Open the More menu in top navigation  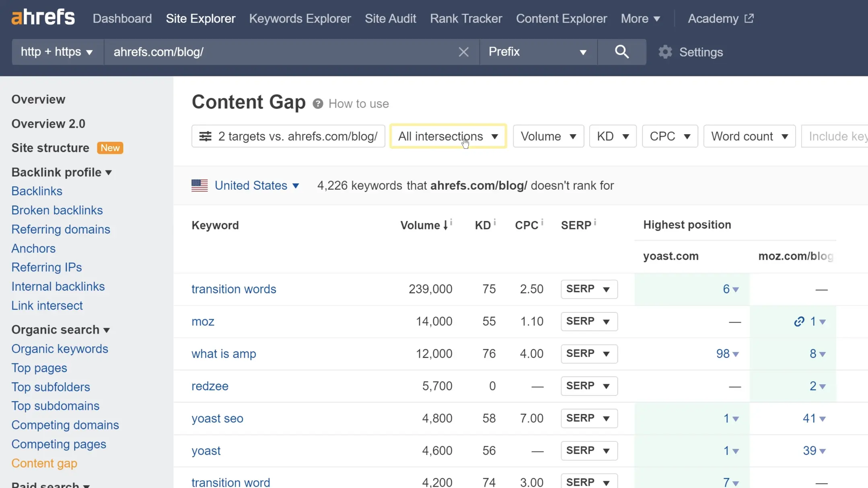640,18
